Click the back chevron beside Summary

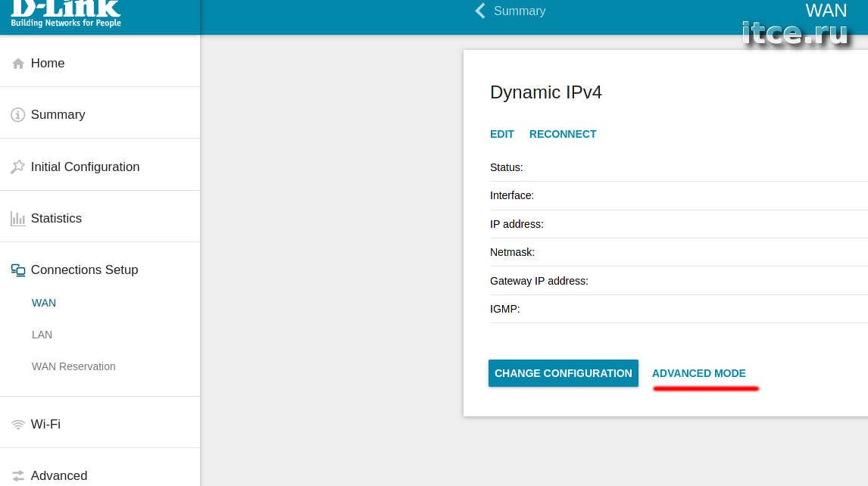(x=480, y=11)
